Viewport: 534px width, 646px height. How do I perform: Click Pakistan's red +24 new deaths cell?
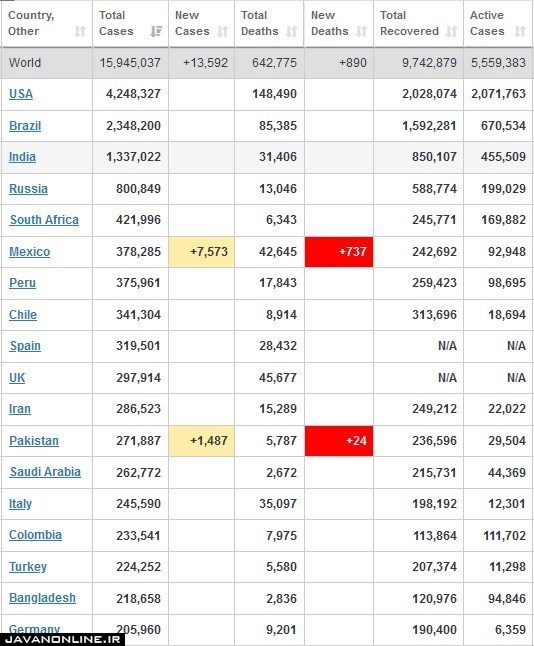[339, 441]
